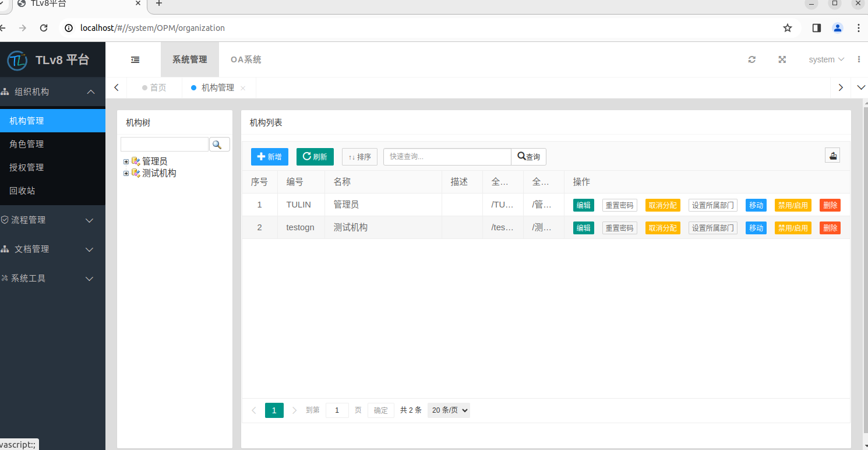Viewport: 868px width, 450px height.
Task: Click the refresh icon in top header
Action: (752, 59)
